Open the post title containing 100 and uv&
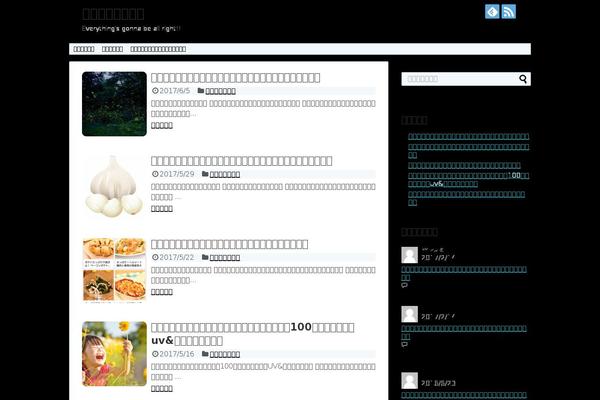This screenshot has width=600, height=400. (x=253, y=334)
